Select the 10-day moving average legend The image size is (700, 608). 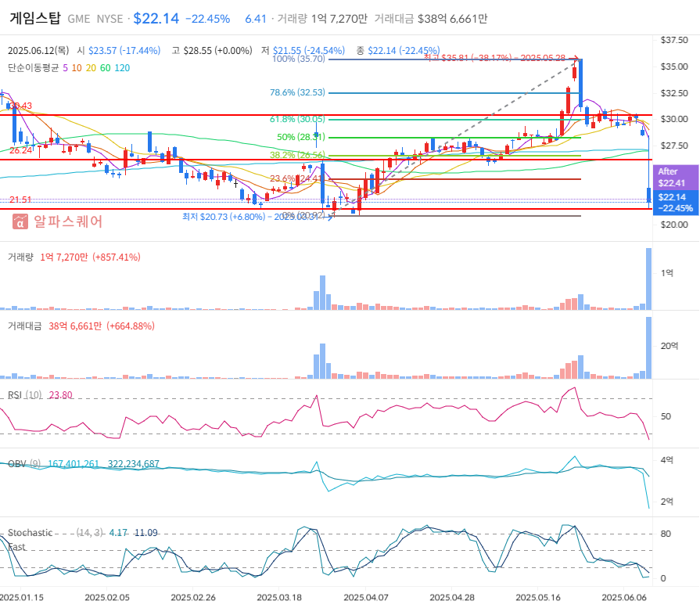pyautogui.click(x=77, y=68)
